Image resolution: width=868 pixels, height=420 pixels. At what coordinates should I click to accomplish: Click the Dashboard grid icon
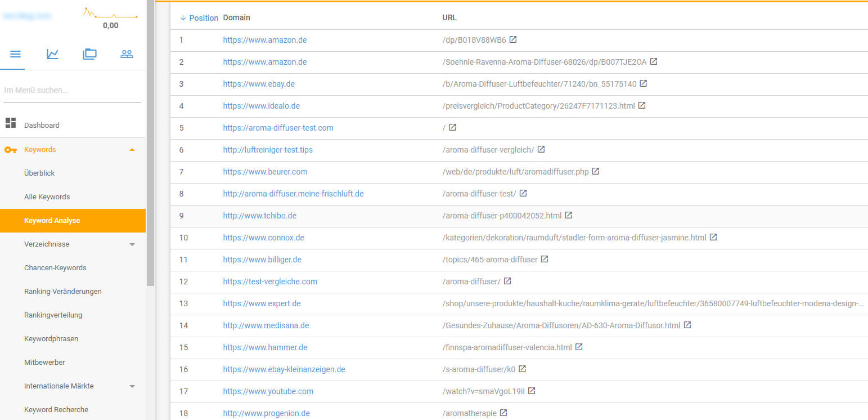coord(11,123)
